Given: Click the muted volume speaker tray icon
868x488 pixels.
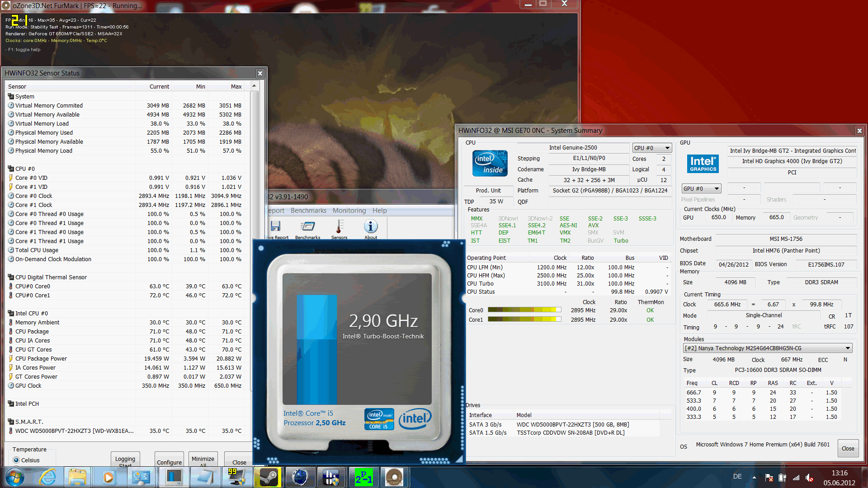Looking at the screenshot, I should point(810,478).
